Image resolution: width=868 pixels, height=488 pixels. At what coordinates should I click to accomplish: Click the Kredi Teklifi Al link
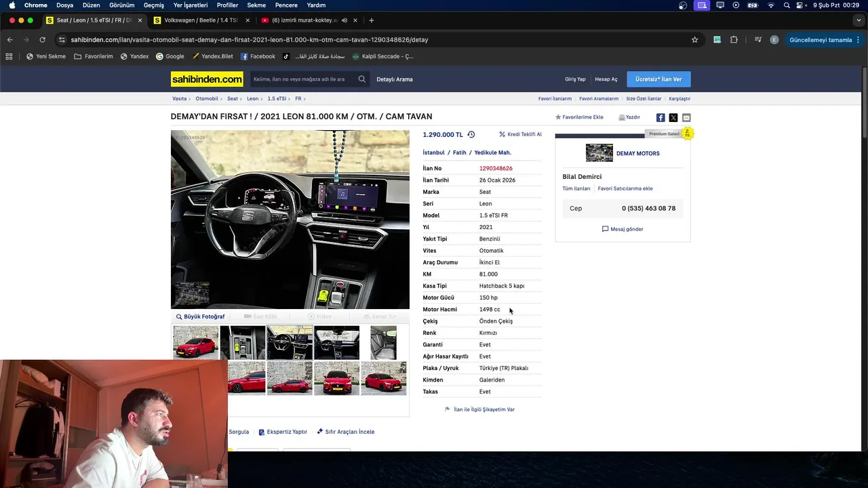click(520, 134)
